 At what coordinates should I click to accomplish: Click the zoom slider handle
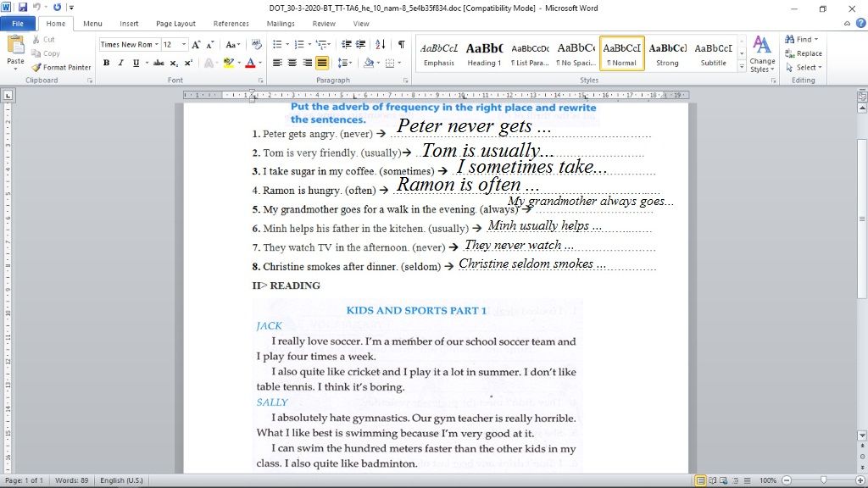pyautogui.click(x=824, y=480)
